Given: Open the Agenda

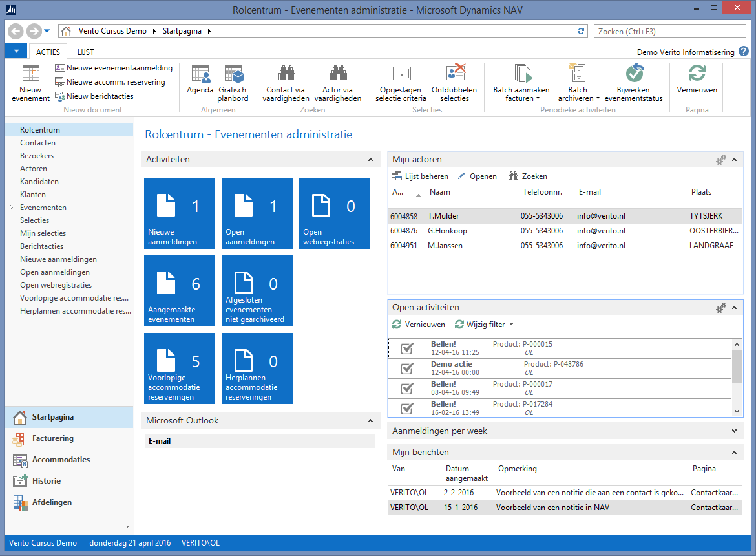Looking at the screenshot, I should tap(200, 80).
